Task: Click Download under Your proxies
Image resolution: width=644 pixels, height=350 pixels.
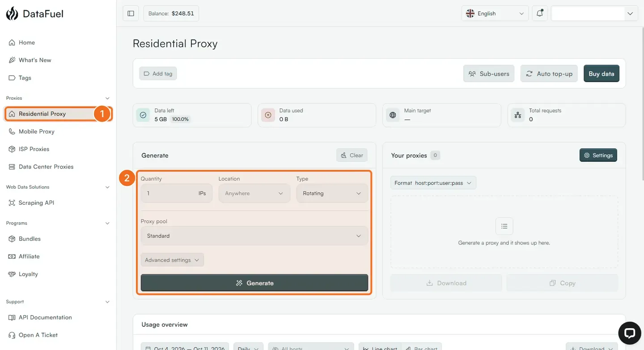Action: 446,283
